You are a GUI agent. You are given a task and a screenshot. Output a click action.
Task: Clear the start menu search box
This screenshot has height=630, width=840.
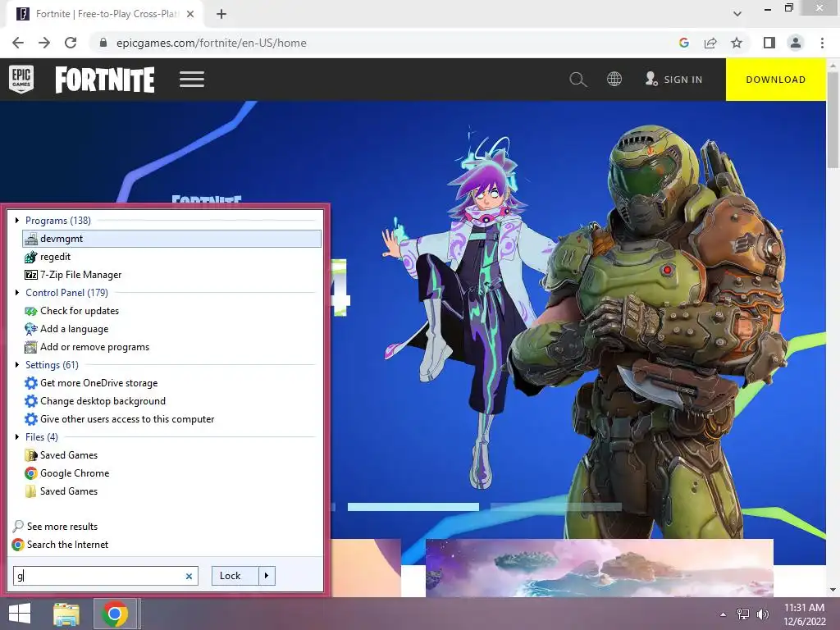(x=189, y=577)
